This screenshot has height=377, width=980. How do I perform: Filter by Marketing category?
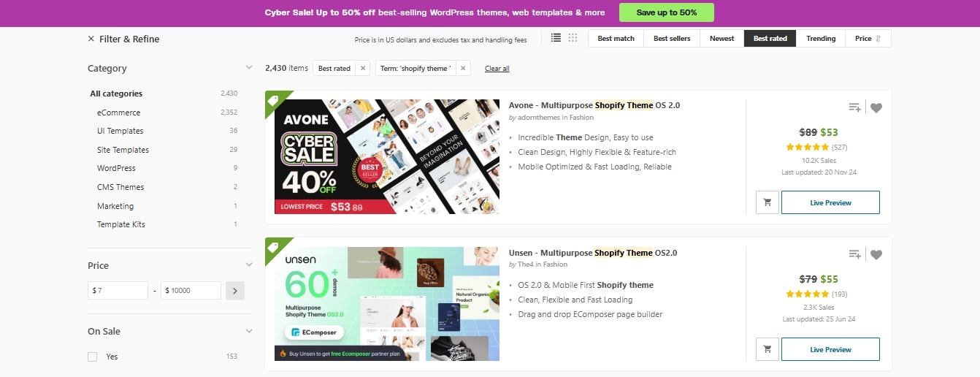[115, 206]
